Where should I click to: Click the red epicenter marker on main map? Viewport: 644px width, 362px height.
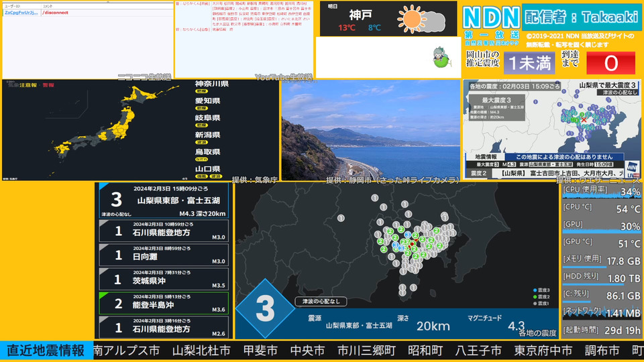click(412, 244)
